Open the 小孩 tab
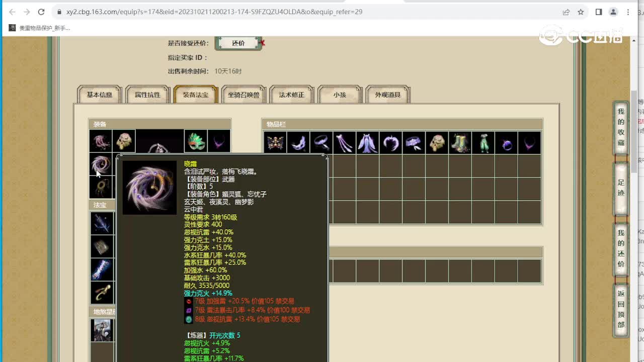The width and height of the screenshot is (644, 362). [x=340, y=95]
